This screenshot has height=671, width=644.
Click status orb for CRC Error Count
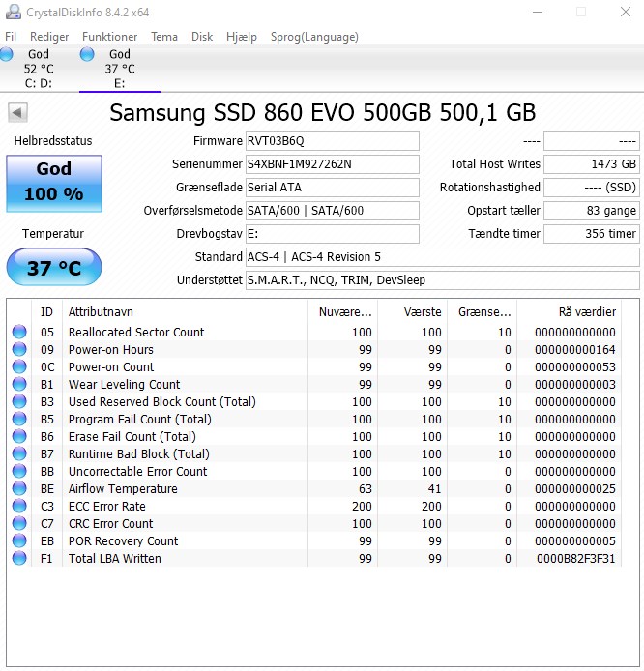click(19, 523)
